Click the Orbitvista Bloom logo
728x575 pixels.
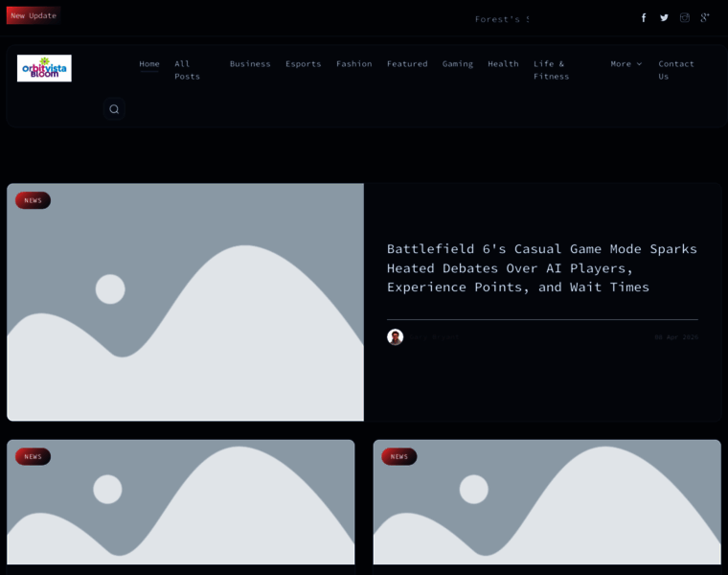pos(44,68)
